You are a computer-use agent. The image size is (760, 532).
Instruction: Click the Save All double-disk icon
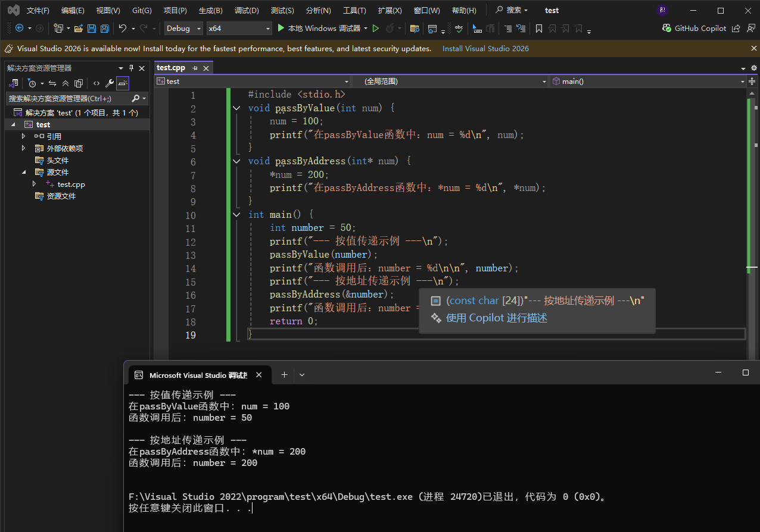tap(105, 28)
